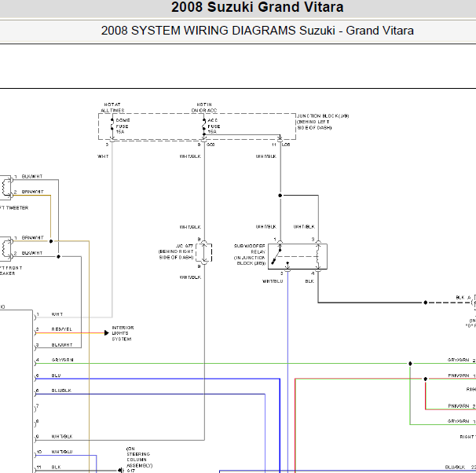
Task: Click the lower right 'GRY/GRN 1' wire label
Action: (x=461, y=421)
